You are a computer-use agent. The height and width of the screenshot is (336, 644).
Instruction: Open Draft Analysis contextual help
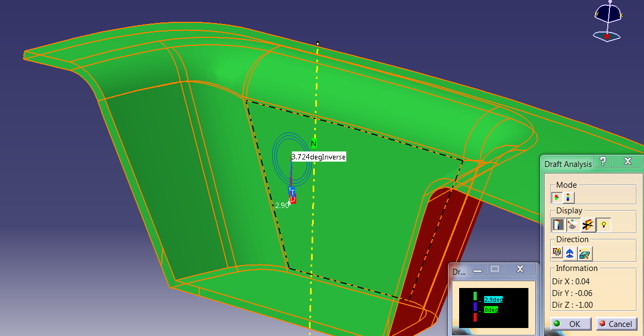point(602,161)
